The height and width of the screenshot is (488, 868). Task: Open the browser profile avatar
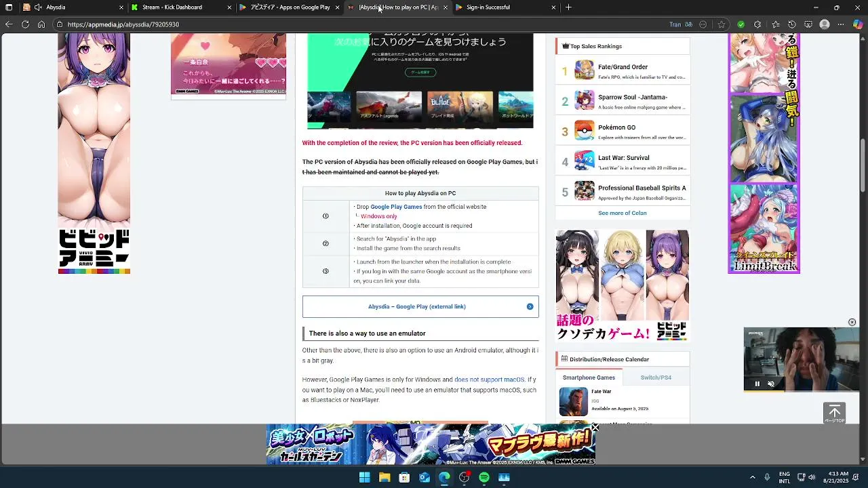click(x=825, y=24)
